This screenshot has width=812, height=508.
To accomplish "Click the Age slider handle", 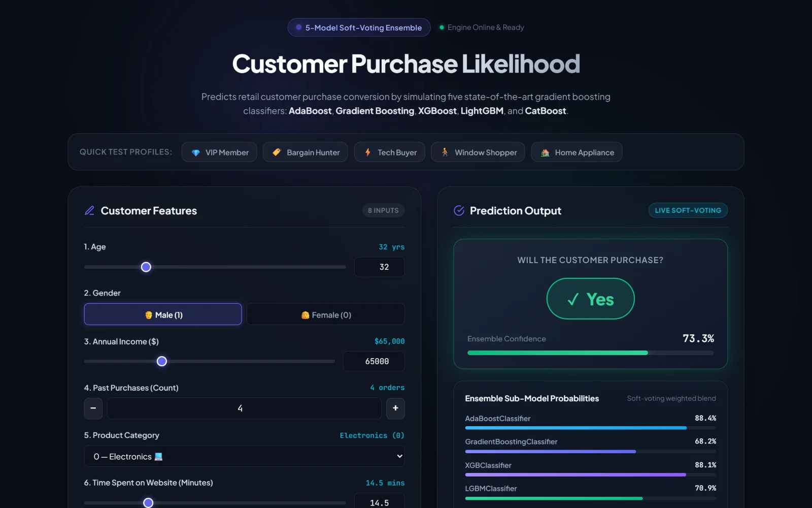I will tap(146, 267).
